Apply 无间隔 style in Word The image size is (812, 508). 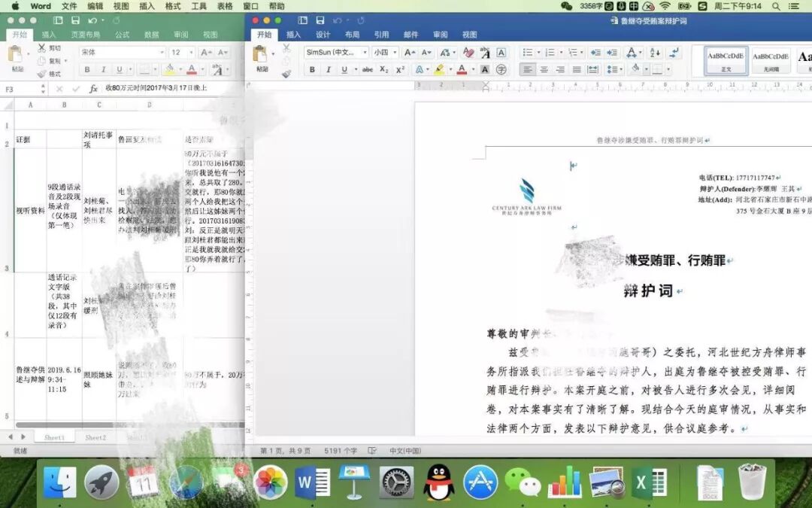771,60
